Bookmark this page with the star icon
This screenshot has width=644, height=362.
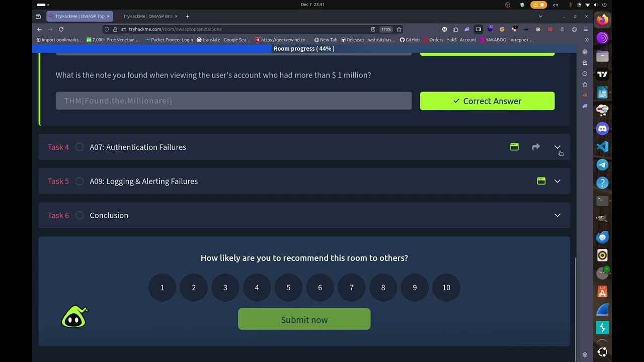point(399,29)
